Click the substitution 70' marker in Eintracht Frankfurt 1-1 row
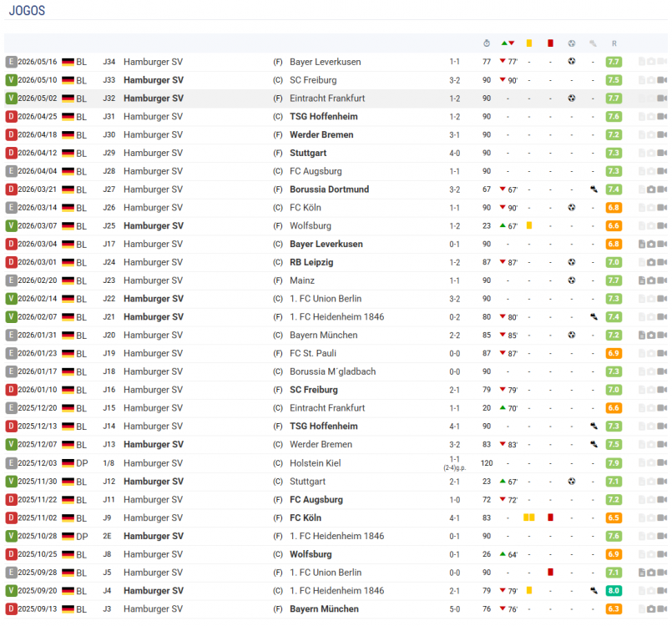This screenshot has height=626, width=672. (508, 408)
